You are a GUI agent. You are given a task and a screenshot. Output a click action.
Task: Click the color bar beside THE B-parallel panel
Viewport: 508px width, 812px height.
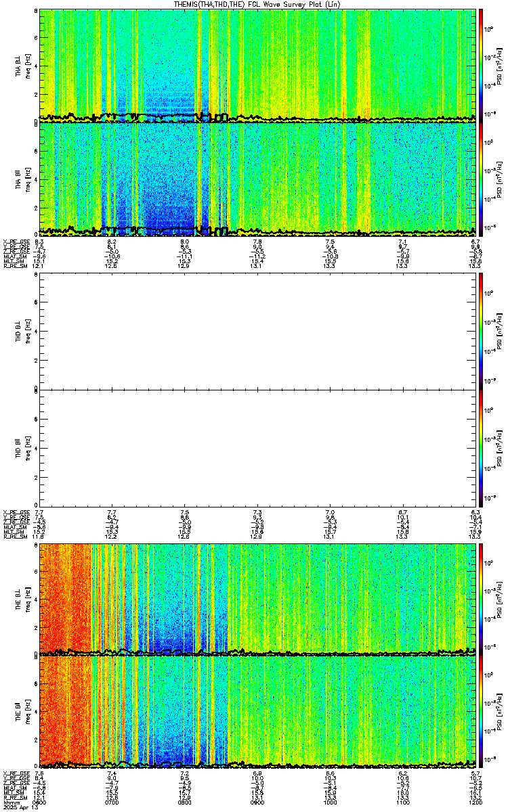coord(481,711)
